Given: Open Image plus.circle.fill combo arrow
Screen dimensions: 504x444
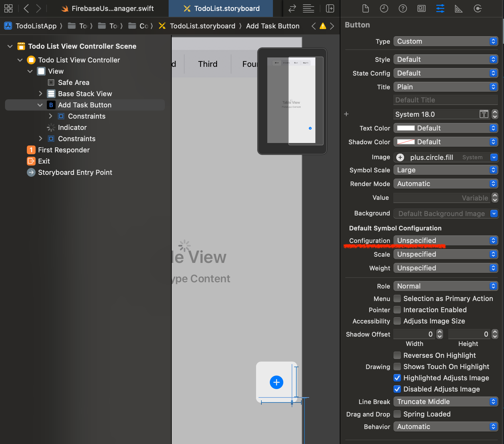Looking at the screenshot, I should (x=494, y=157).
